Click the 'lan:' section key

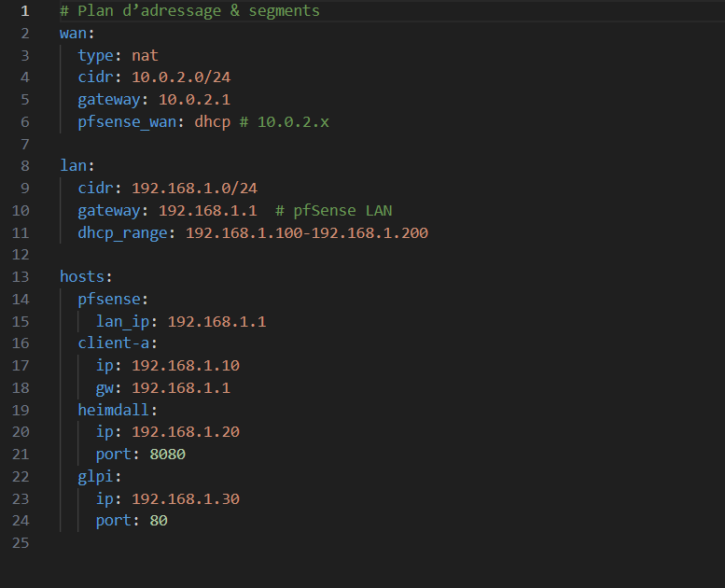[x=77, y=165]
